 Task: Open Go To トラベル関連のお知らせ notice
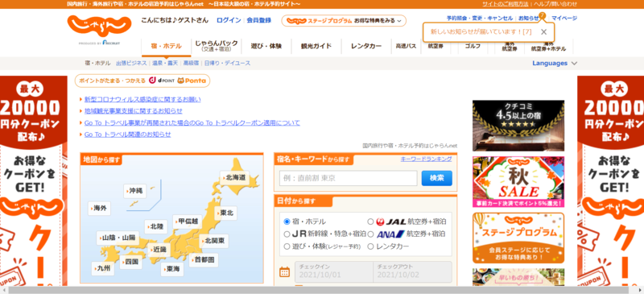[x=128, y=135]
